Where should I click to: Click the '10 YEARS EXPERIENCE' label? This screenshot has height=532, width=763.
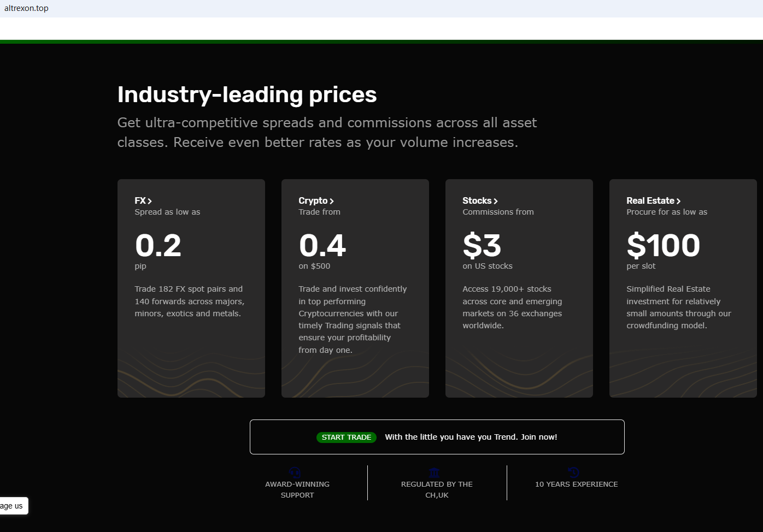tap(577, 484)
